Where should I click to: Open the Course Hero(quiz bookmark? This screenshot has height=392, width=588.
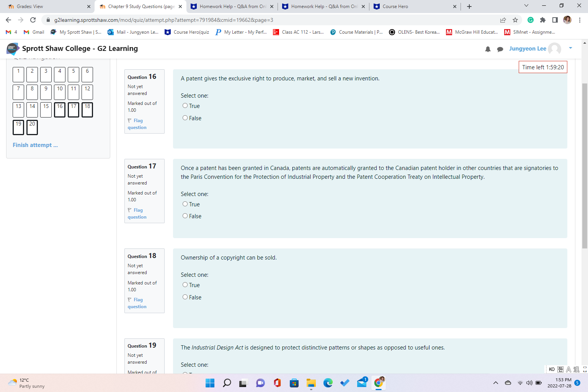point(187,32)
